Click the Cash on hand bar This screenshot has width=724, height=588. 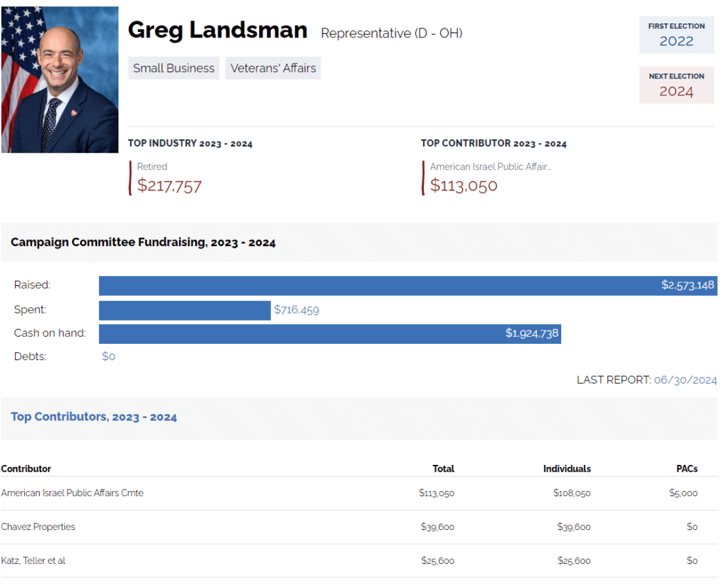[330, 333]
